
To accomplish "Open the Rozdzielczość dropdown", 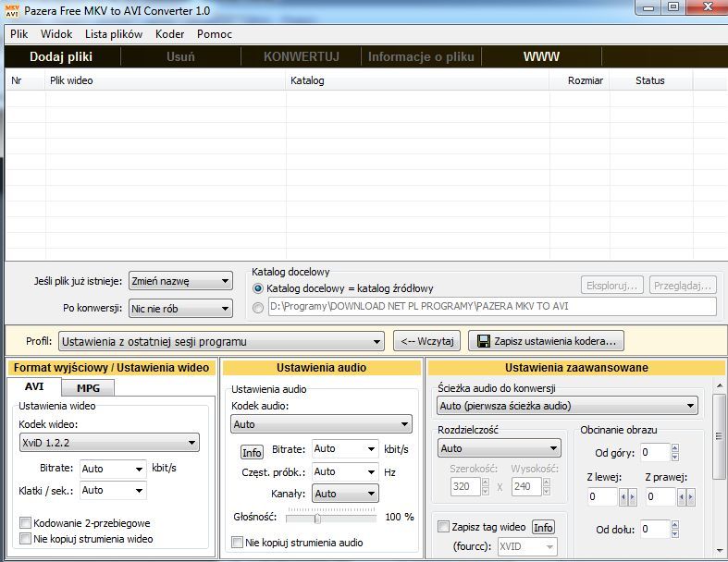I will tap(500, 448).
